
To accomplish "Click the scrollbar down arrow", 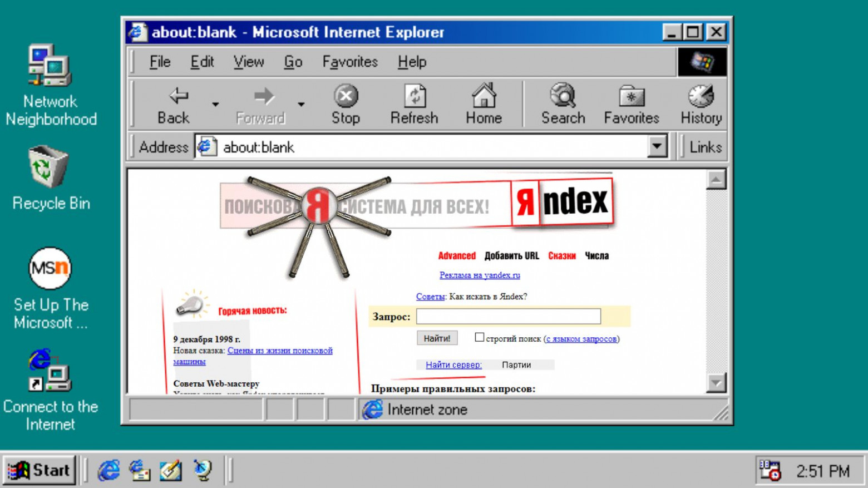I will point(716,383).
